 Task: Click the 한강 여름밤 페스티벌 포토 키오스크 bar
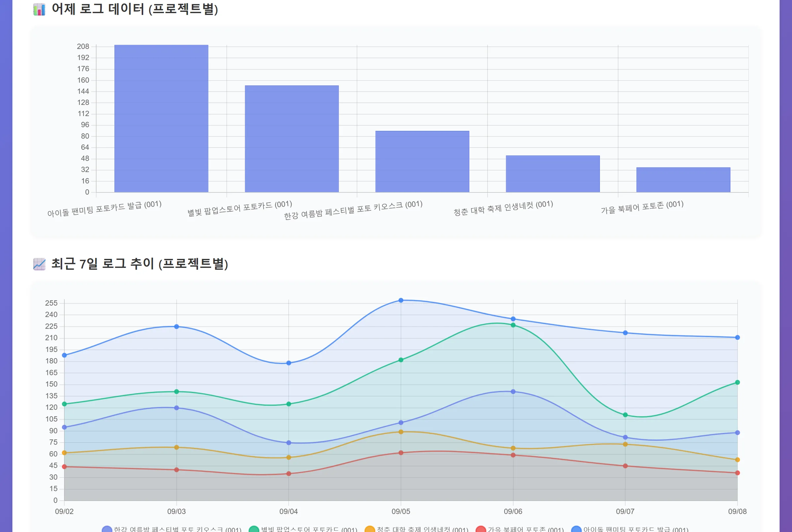(422, 162)
